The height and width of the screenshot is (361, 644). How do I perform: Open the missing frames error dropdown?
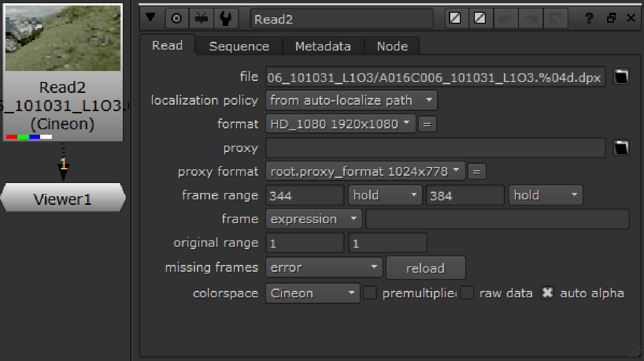(x=324, y=267)
